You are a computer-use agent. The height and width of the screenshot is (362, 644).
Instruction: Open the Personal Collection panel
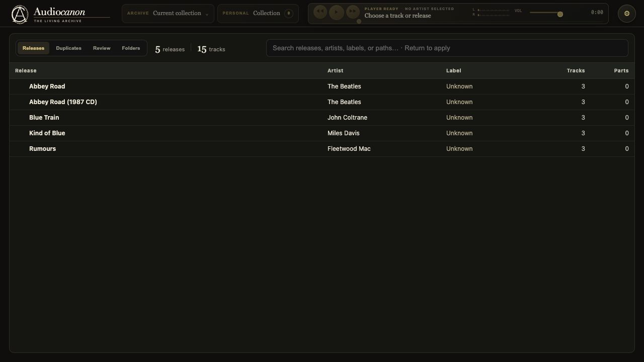click(x=258, y=14)
